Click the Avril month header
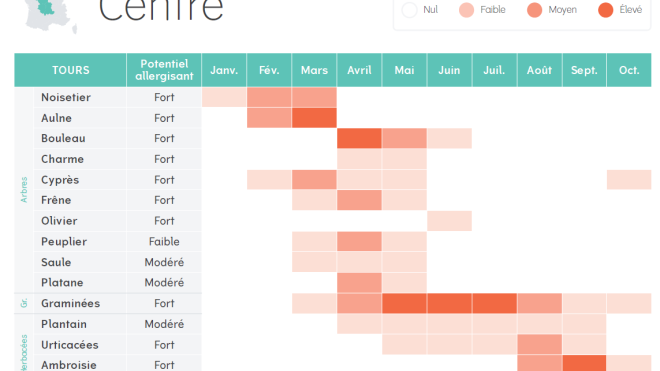 [359, 70]
